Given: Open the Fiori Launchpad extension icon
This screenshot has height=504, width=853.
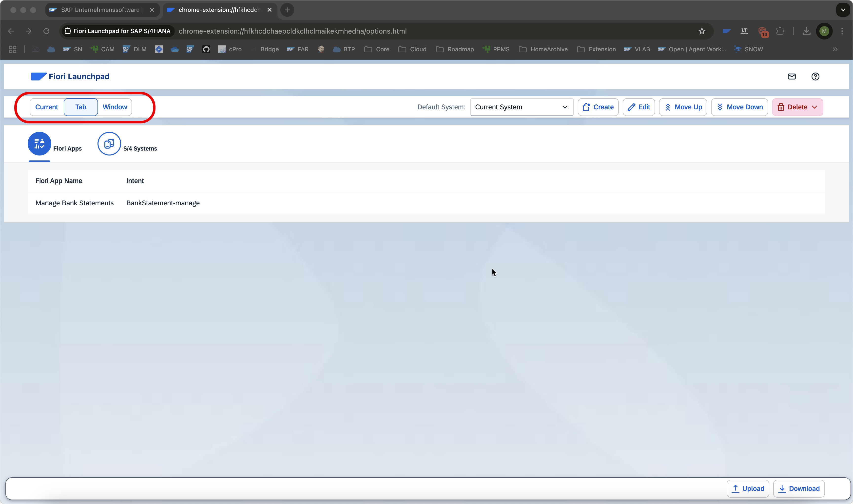Looking at the screenshot, I should [726, 31].
